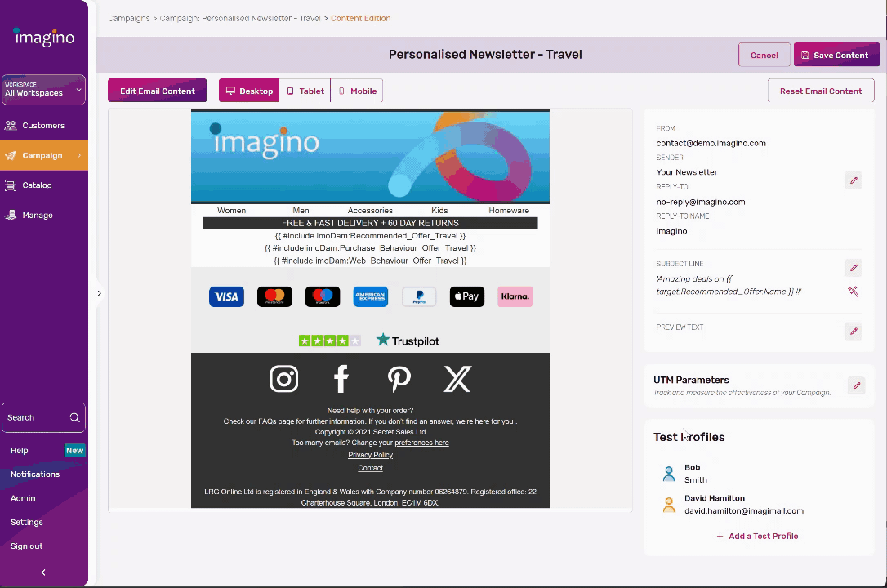Switch preview to Tablet view
Viewport: 887px width, 588px height.
click(x=305, y=91)
